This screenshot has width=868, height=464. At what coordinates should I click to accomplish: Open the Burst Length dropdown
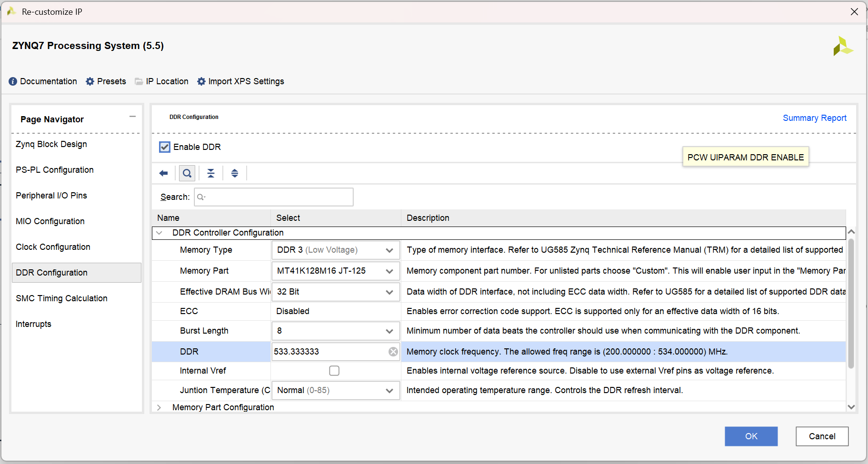[336, 331]
